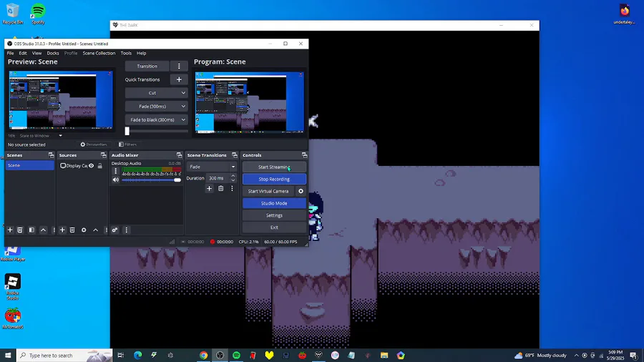
Task: Click the Duration 300 ms field
Action: tap(217, 178)
